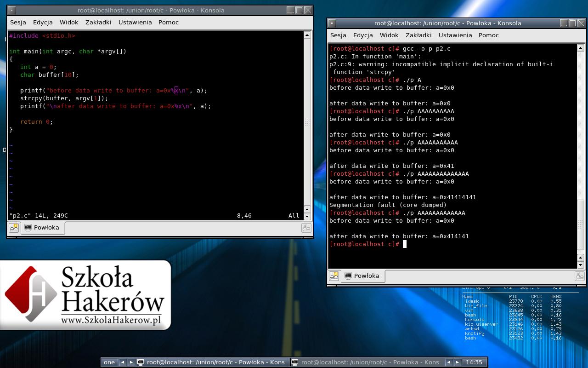Click the last empty shell prompt
The height and width of the screenshot is (368, 588).
coord(367,244)
